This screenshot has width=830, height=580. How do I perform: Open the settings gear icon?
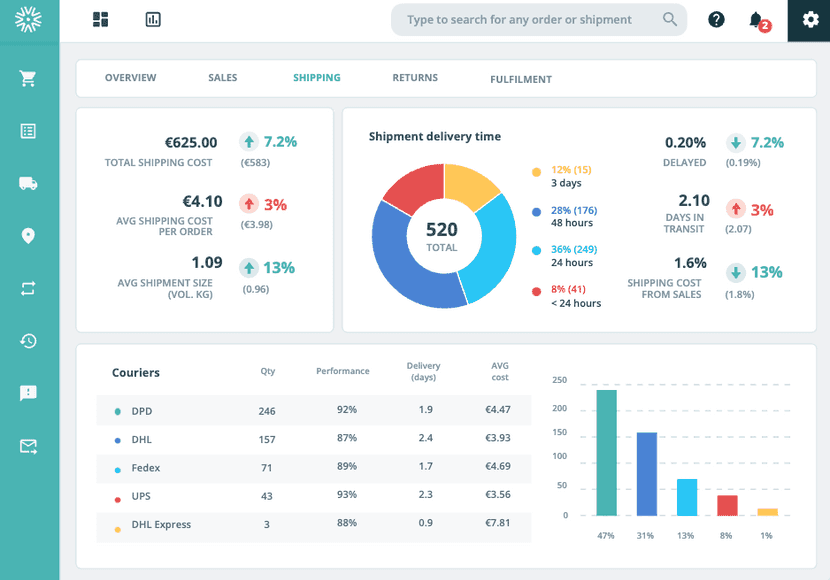pyautogui.click(x=810, y=20)
